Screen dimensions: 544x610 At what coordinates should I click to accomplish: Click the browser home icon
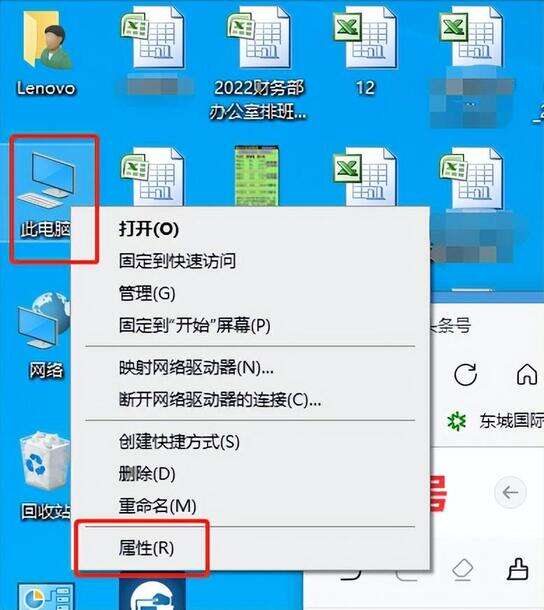click(x=527, y=374)
